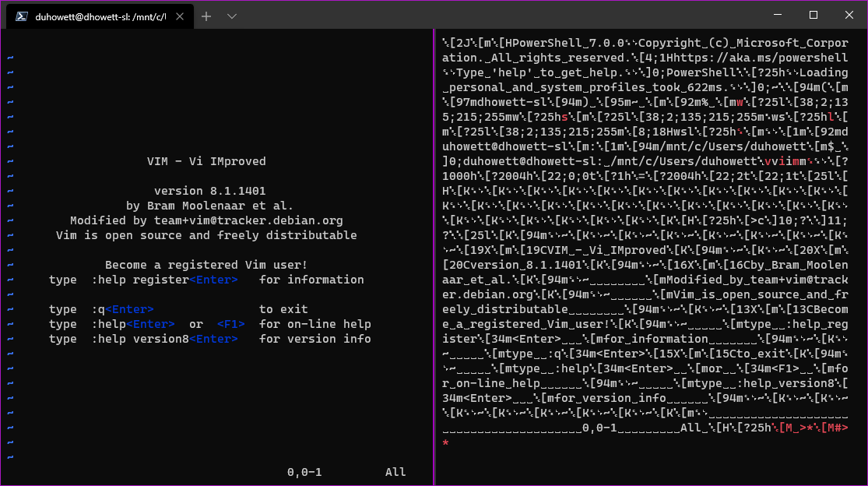Click ':help version8<Enter>' text
This screenshot has height=486, width=868.
click(165, 339)
